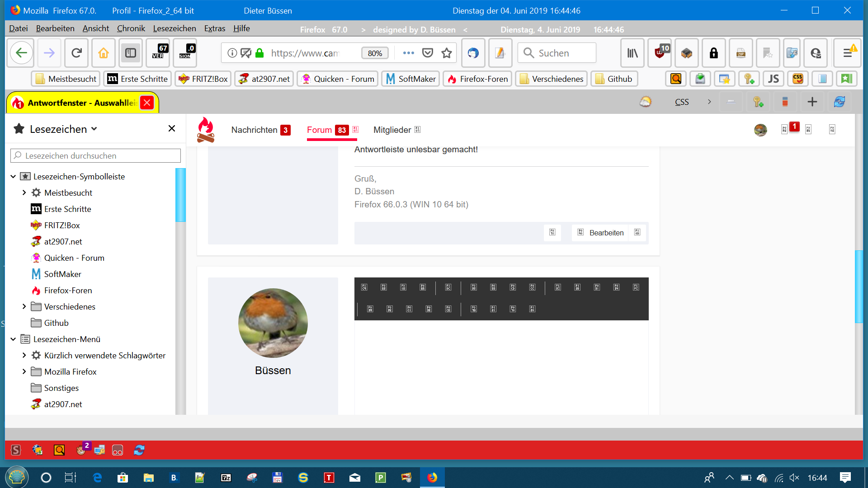The height and width of the screenshot is (488, 868).
Task: Click the Pocket save icon
Action: click(x=427, y=53)
